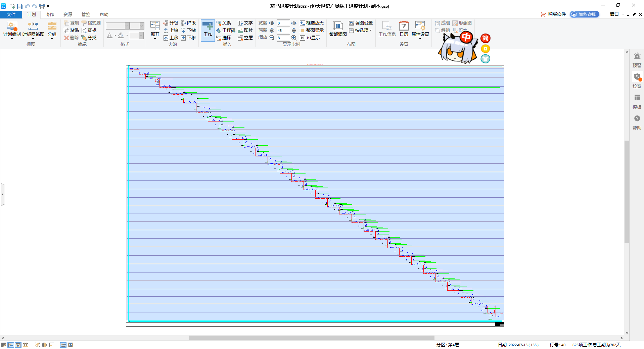Insert a 里程碑 milestone
644x349 pixels.
(225, 30)
